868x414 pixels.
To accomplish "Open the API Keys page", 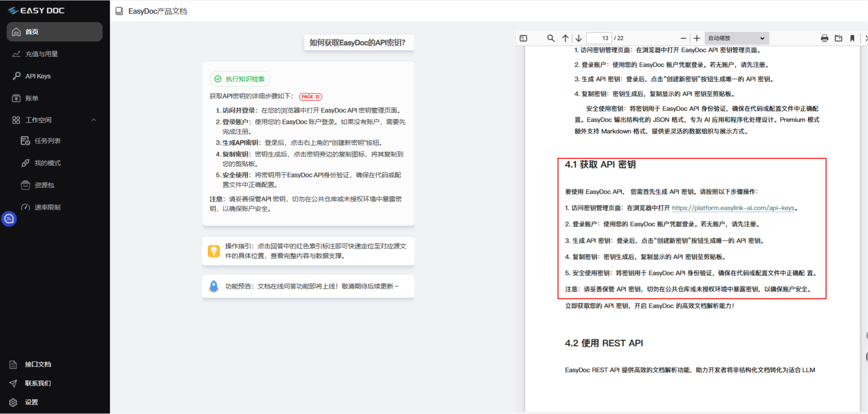I will tap(38, 76).
